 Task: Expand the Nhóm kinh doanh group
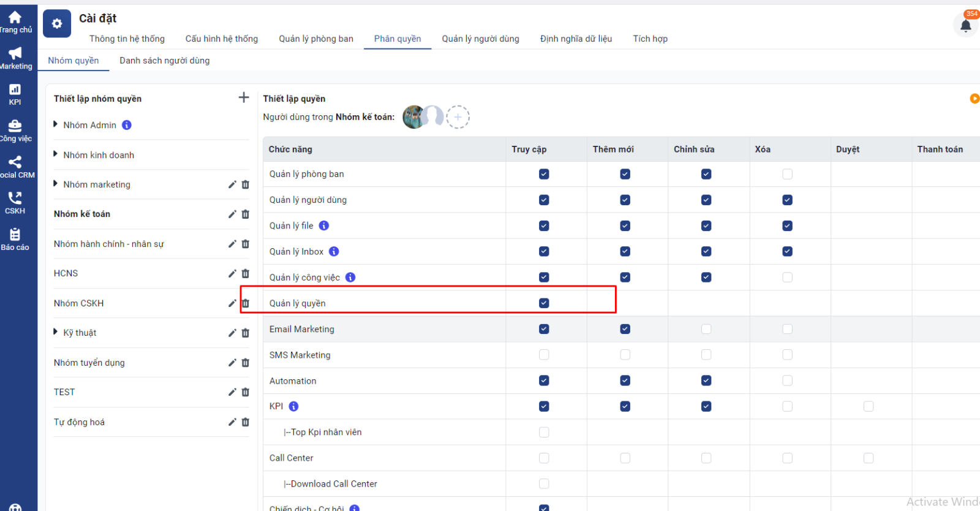coord(56,154)
